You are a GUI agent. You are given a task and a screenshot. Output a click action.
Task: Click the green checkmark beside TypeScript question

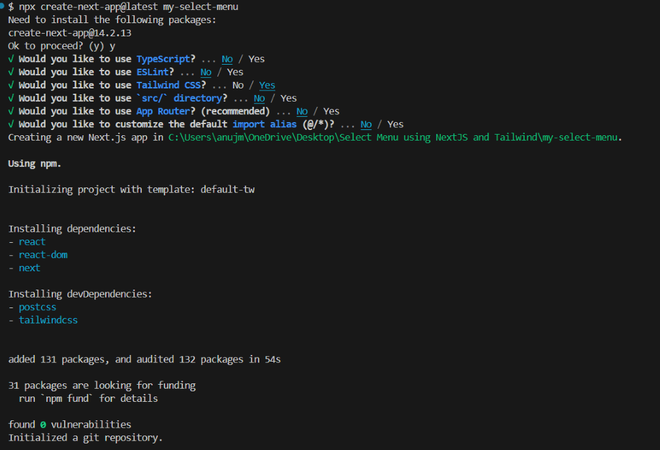point(10,59)
